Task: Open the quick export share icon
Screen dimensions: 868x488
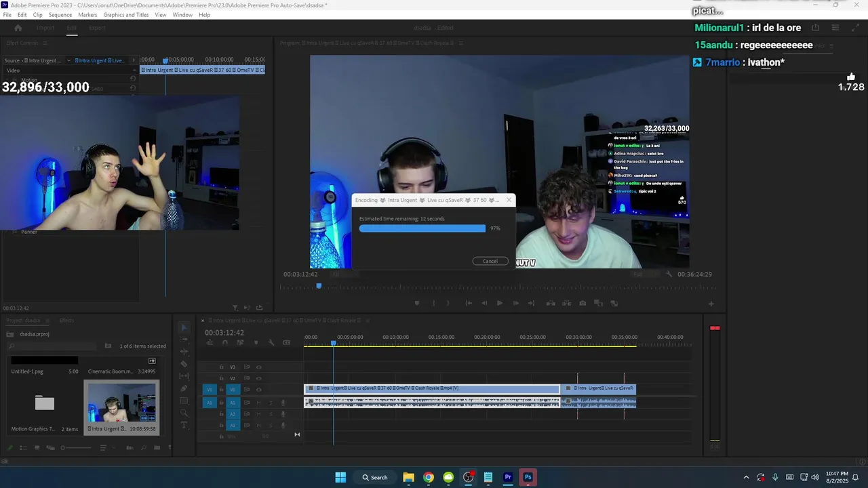Action: 816,28
